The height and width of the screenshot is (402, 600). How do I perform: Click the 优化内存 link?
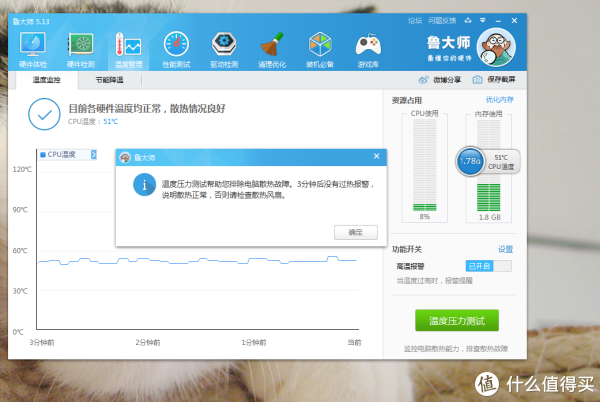499,100
